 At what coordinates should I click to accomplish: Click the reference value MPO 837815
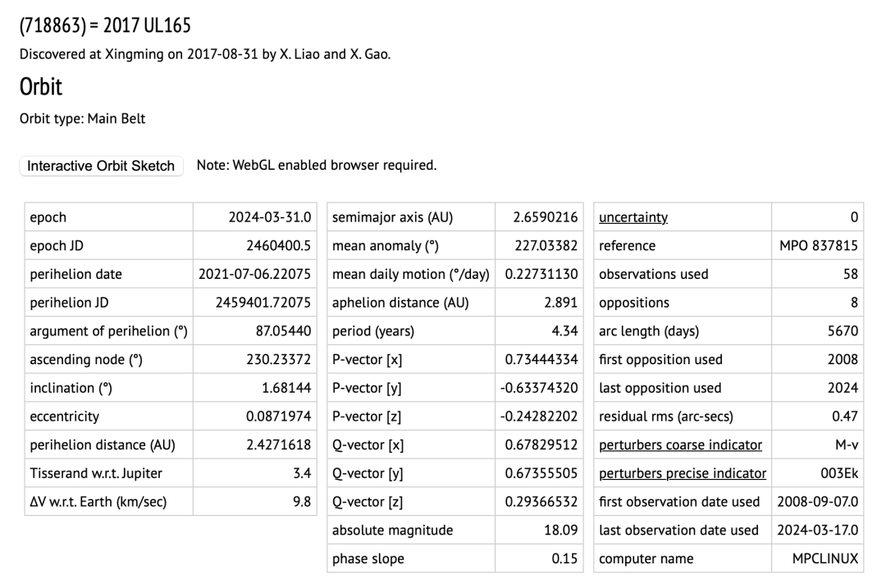[x=818, y=246]
